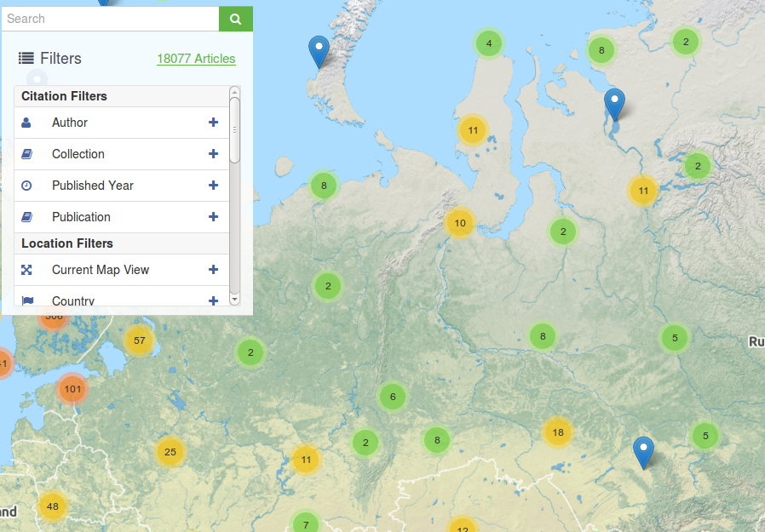The image size is (765, 532).
Task: Expand the Author filter plus
Action: 213,123
